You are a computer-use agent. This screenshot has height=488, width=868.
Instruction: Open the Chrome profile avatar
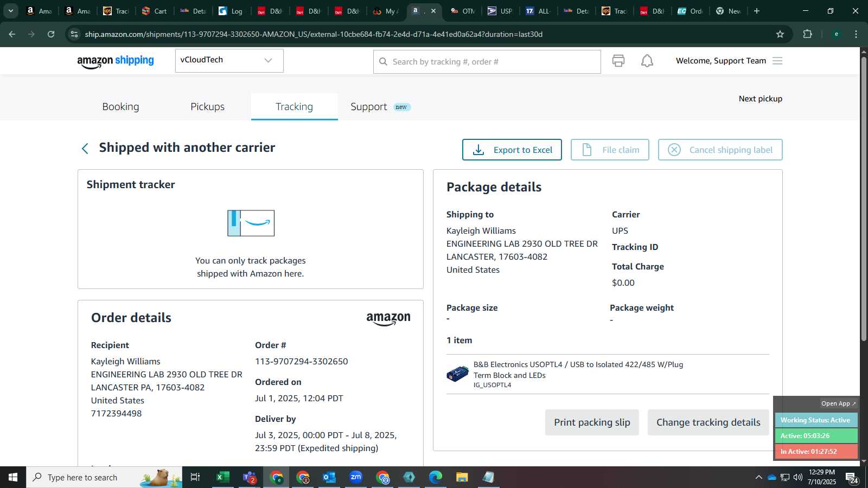point(836,34)
